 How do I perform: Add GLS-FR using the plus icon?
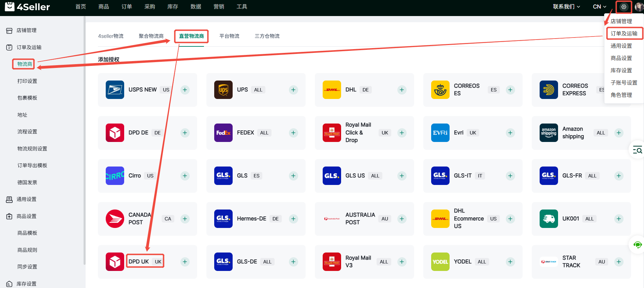pyautogui.click(x=619, y=176)
